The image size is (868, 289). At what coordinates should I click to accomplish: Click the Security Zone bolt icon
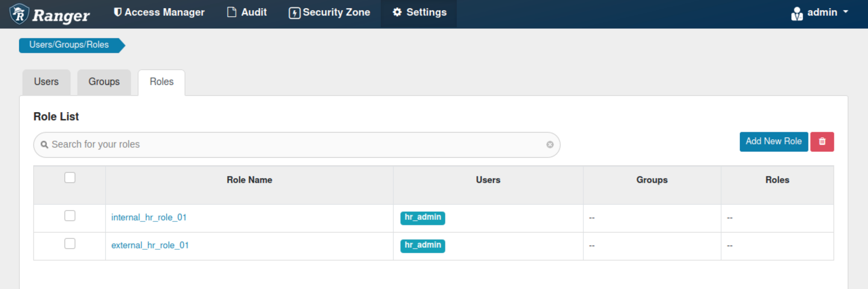(294, 13)
